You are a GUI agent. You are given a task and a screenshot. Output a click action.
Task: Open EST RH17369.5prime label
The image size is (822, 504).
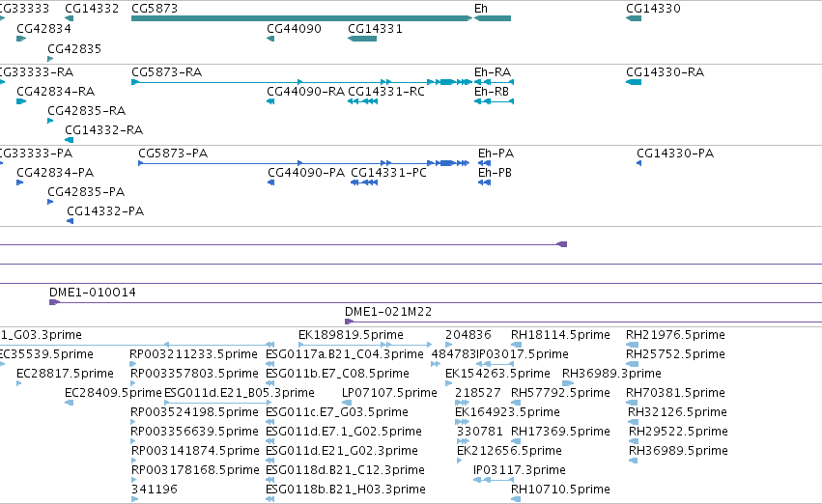[x=560, y=432]
